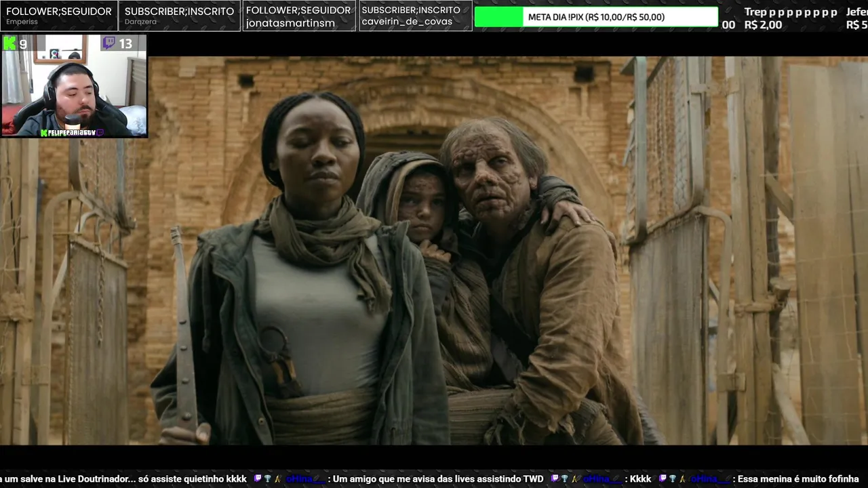Click chat message 'Essa menina é muito fofinha'

798,479
